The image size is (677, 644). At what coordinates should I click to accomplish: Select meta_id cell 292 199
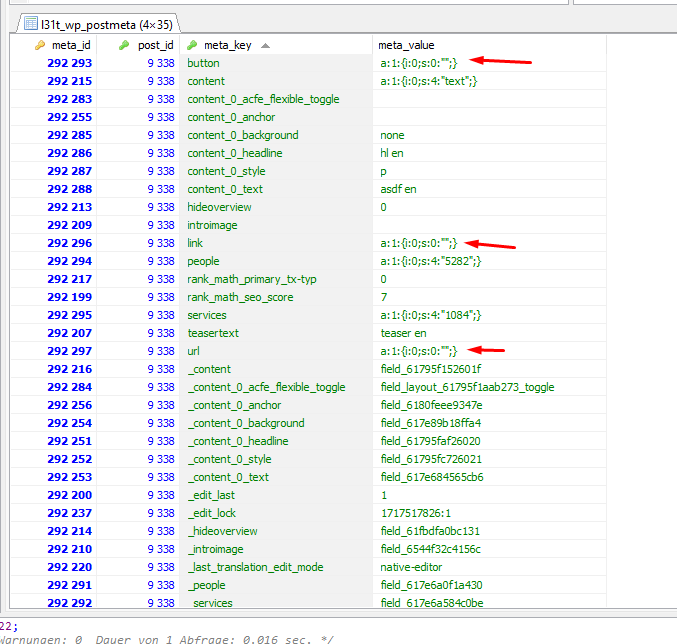pos(54,297)
